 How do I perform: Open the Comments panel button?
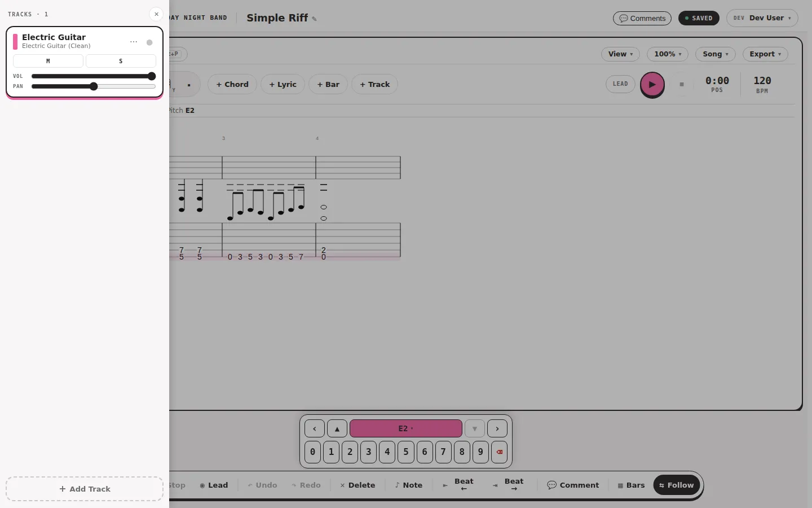[642, 18]
